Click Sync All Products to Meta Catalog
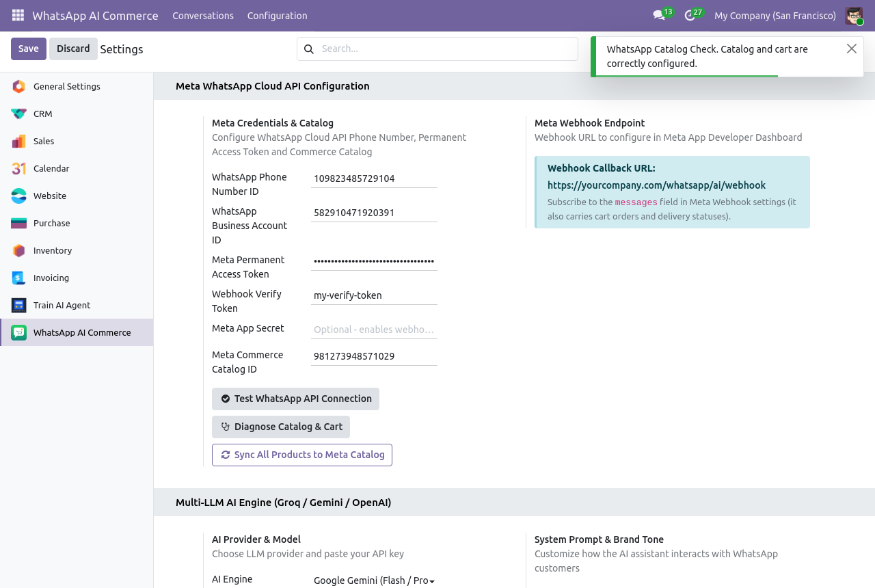The image size is (875, 588). point(302,455)
